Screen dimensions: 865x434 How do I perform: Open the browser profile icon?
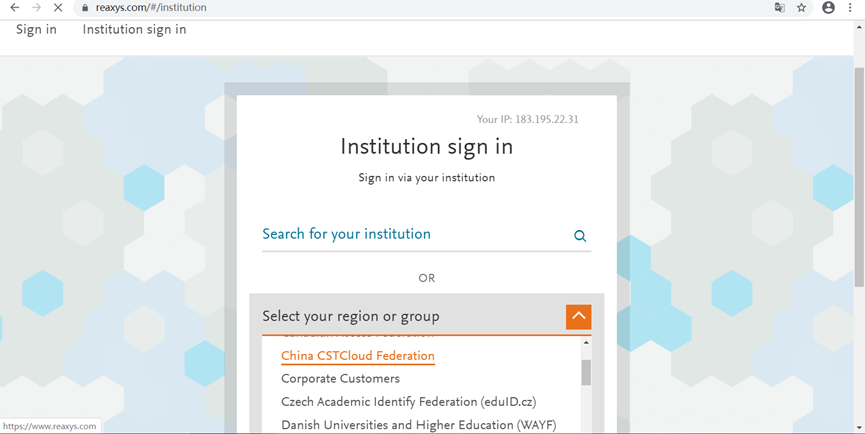pos(828,7)
